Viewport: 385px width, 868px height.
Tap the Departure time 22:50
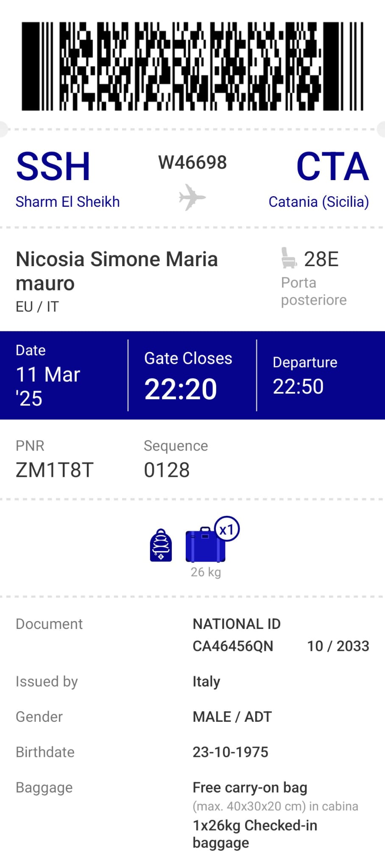pos(298,387)
